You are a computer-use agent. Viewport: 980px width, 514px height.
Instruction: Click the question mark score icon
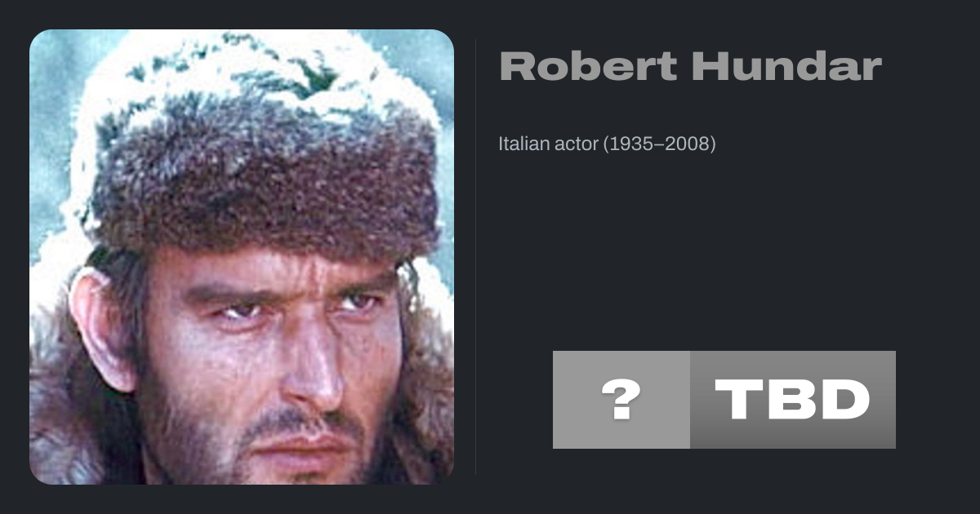click(621, 400)
